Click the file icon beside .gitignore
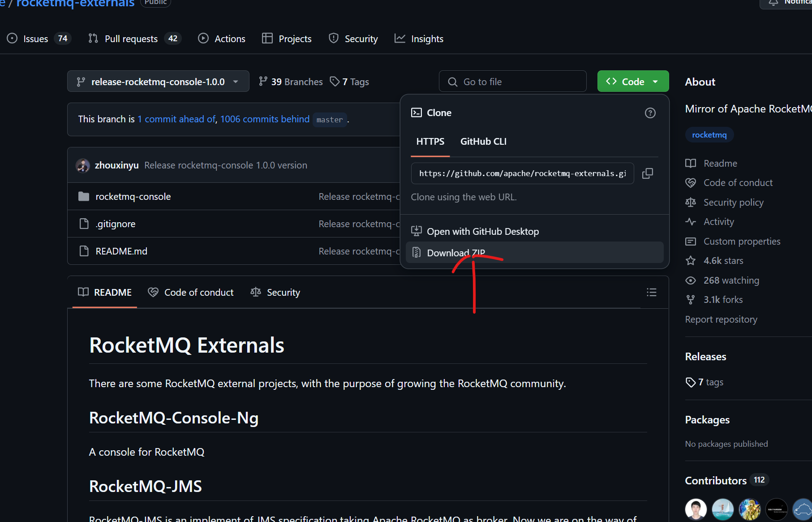812x522 pixels. tap(84, 224)
